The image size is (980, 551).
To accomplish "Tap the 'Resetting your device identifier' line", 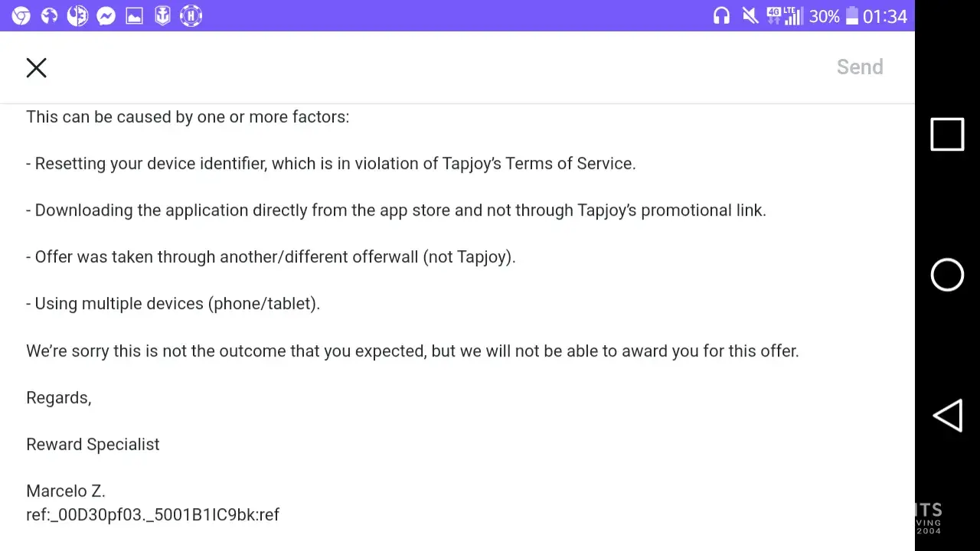I will (x=331, y=164).
